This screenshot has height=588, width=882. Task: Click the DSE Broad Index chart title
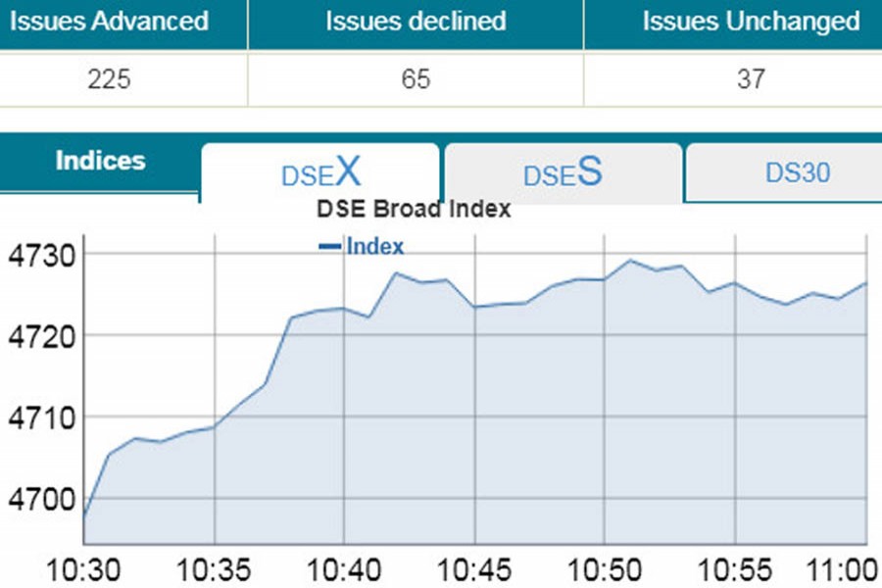[414, 209]
